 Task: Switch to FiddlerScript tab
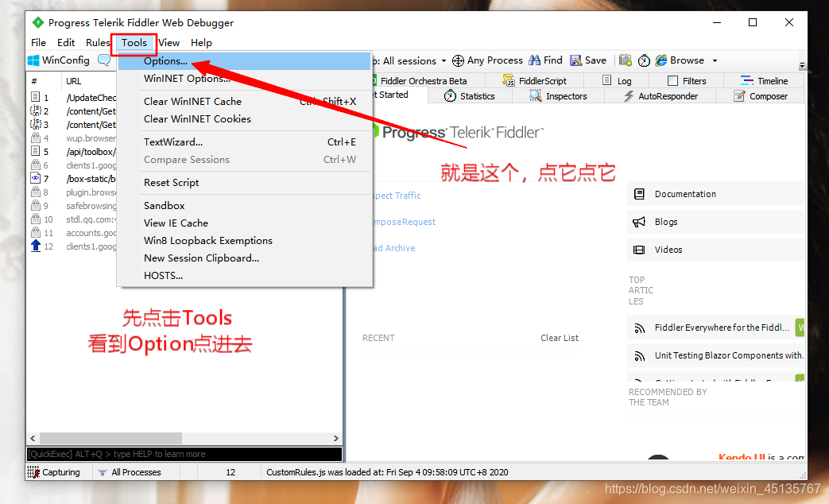tap(534, 81)
